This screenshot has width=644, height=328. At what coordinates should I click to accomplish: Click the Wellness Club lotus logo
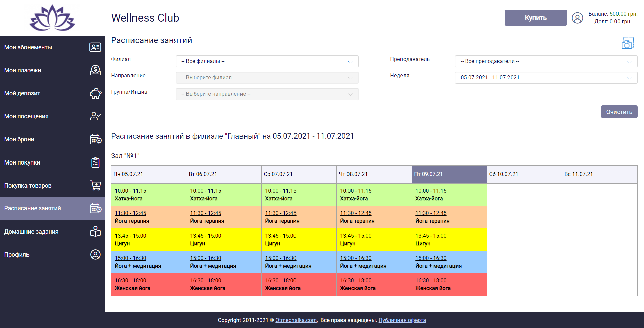52,18
